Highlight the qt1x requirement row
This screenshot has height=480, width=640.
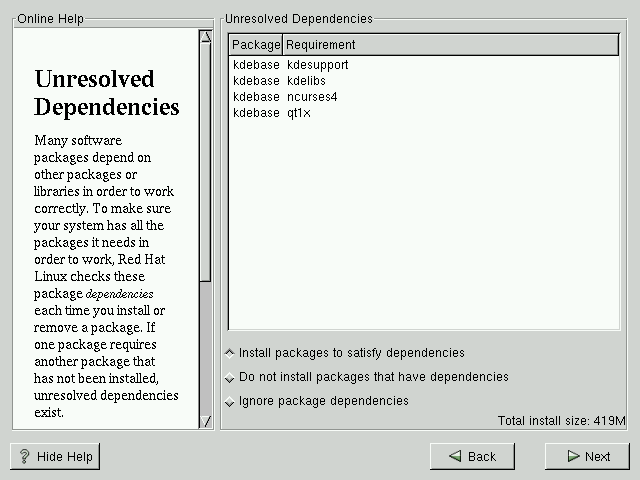click(300, 113)
